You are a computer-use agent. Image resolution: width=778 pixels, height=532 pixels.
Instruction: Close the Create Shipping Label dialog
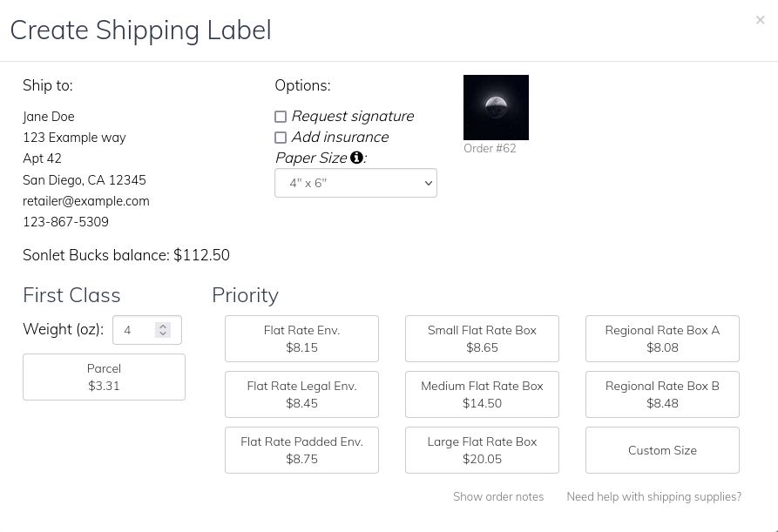tap(760, 20)
